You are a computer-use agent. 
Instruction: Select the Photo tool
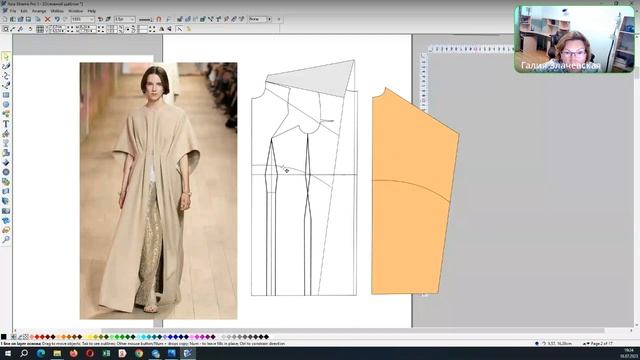coord(6,211)
